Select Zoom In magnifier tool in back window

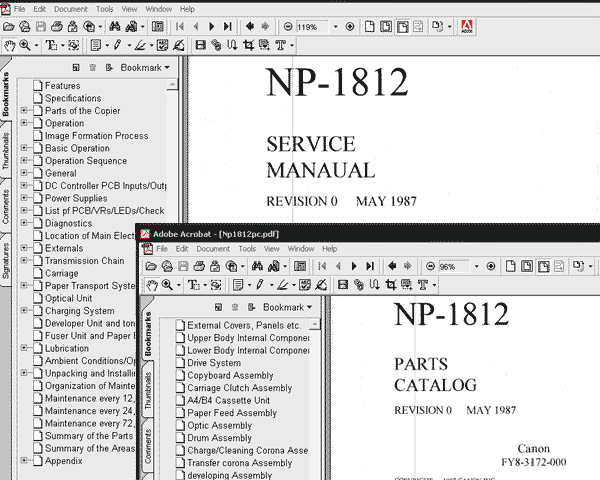click(25, 46)
